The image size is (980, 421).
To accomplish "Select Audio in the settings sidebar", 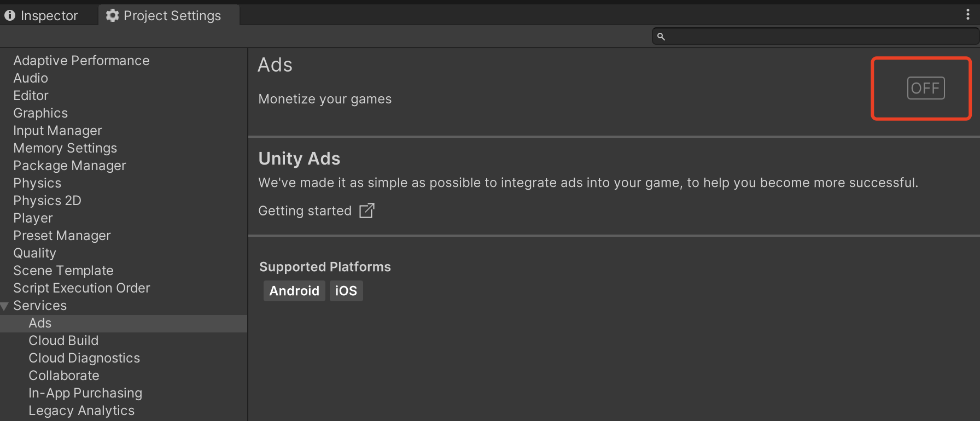I will tap(30, 78).
